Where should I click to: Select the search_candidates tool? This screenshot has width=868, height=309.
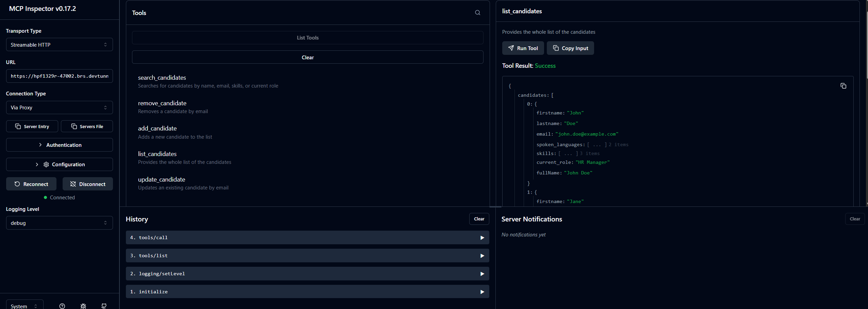(x=162, y=78)
